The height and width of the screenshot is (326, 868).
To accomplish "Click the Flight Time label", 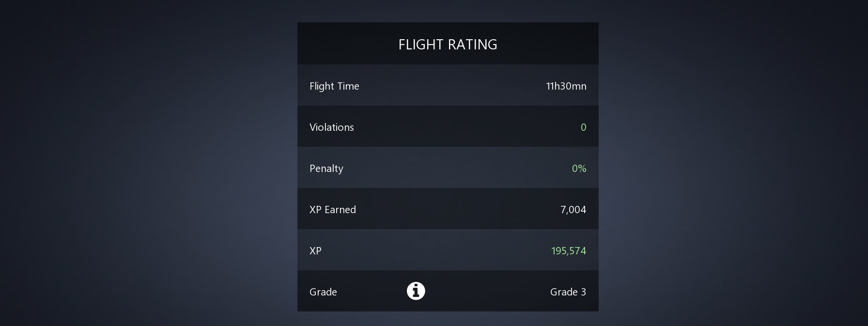I will pyautogui.click(x=334, y=86).
